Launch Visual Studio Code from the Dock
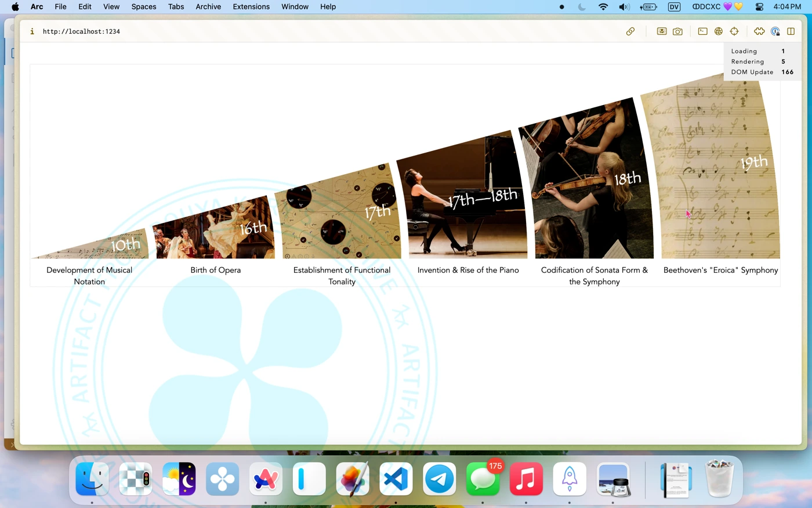 point(396,479)
